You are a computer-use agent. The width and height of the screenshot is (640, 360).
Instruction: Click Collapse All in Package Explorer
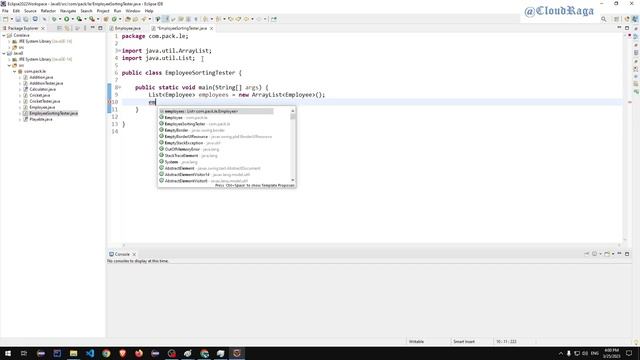(60, 28)
